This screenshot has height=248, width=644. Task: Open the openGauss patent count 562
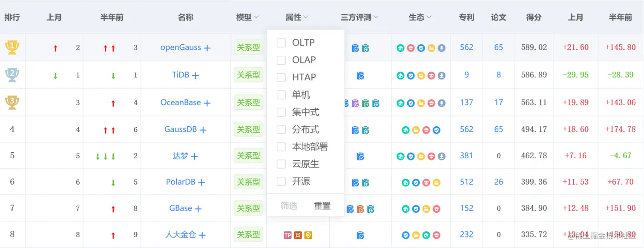tap(466, 47)
